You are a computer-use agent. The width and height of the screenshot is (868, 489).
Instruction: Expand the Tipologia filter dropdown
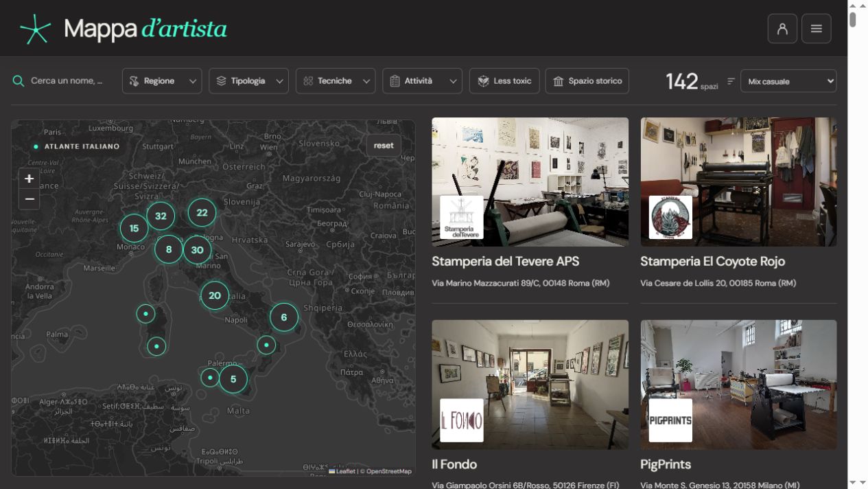tap(248, 81)
